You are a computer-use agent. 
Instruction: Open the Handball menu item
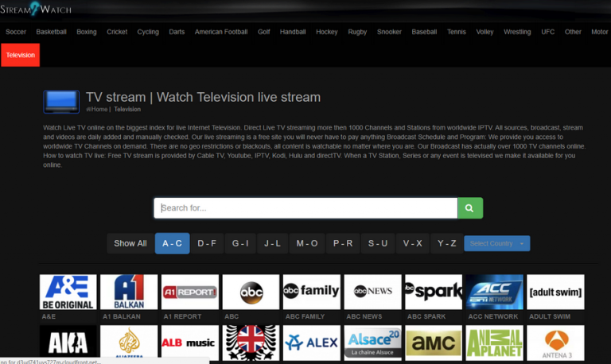click(x=293, y=32)
